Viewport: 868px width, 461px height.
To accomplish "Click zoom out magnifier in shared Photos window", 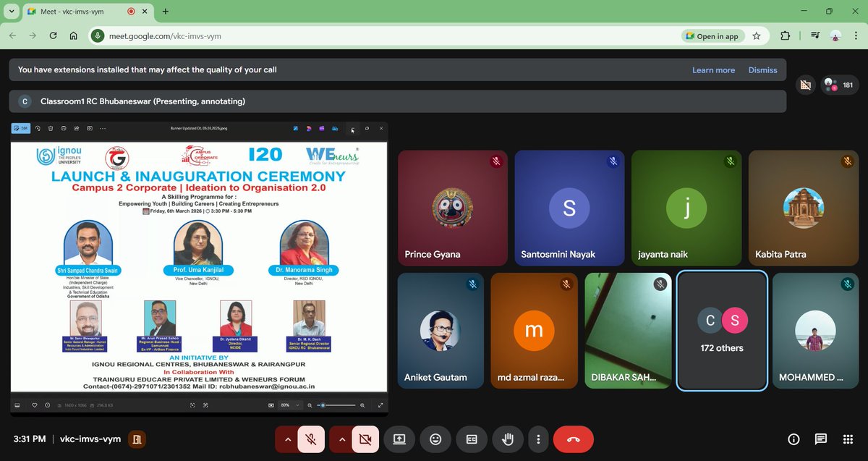I will click(x=310, y=405).
